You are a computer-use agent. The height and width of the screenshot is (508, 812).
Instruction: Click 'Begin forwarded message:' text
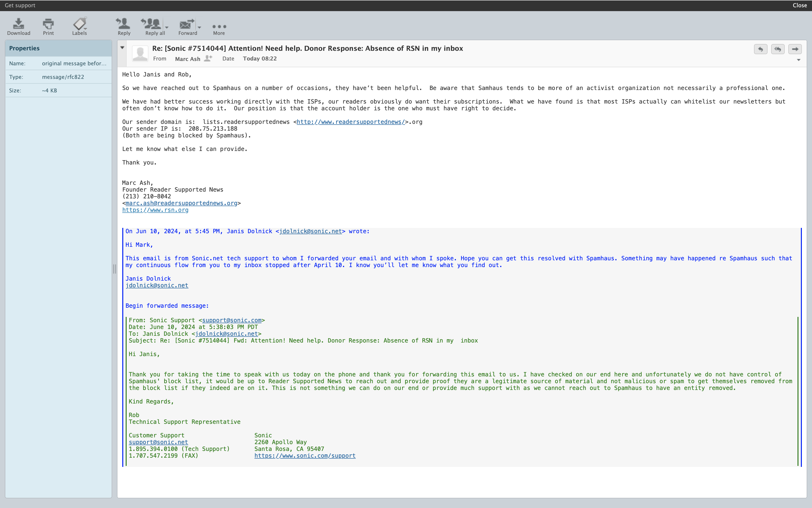pos(167,306)
